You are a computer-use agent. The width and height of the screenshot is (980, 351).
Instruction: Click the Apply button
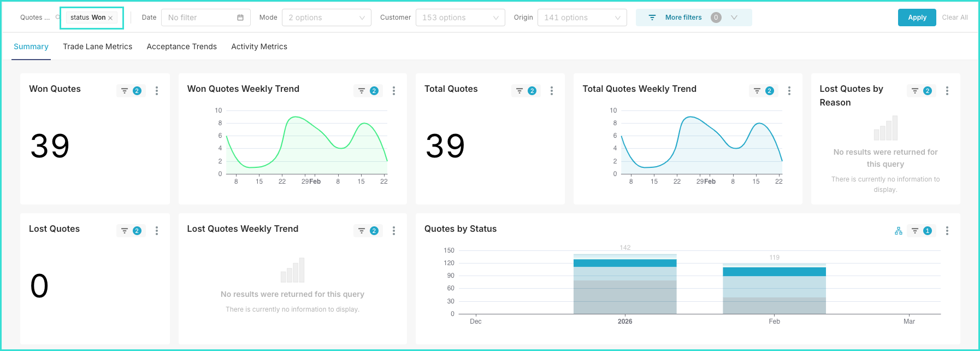[x=917, y=17]
